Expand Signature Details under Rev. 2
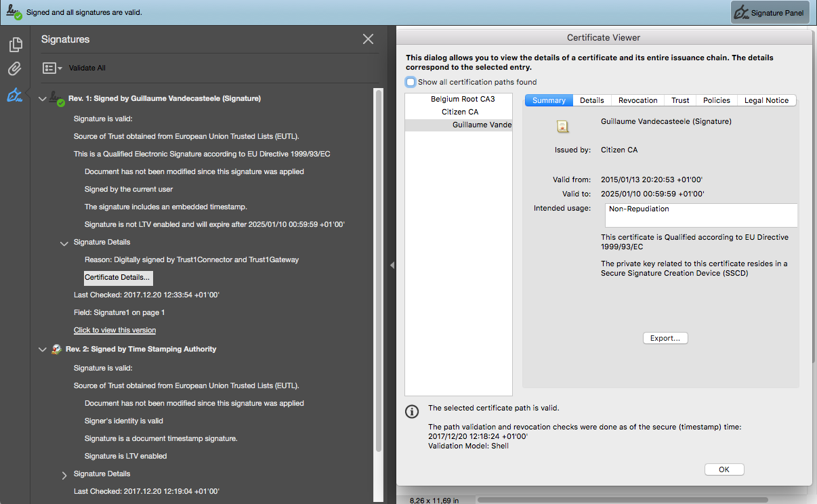817x504 pixels. coord(64,474)
